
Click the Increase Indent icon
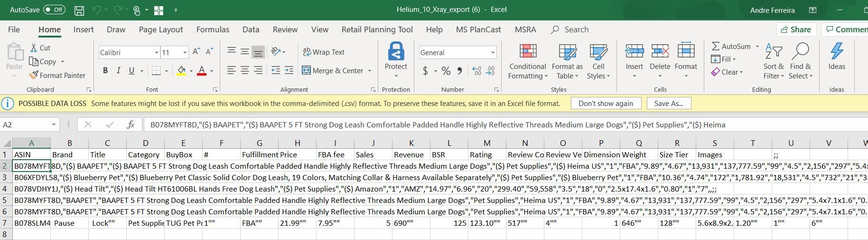click(289, 70)
